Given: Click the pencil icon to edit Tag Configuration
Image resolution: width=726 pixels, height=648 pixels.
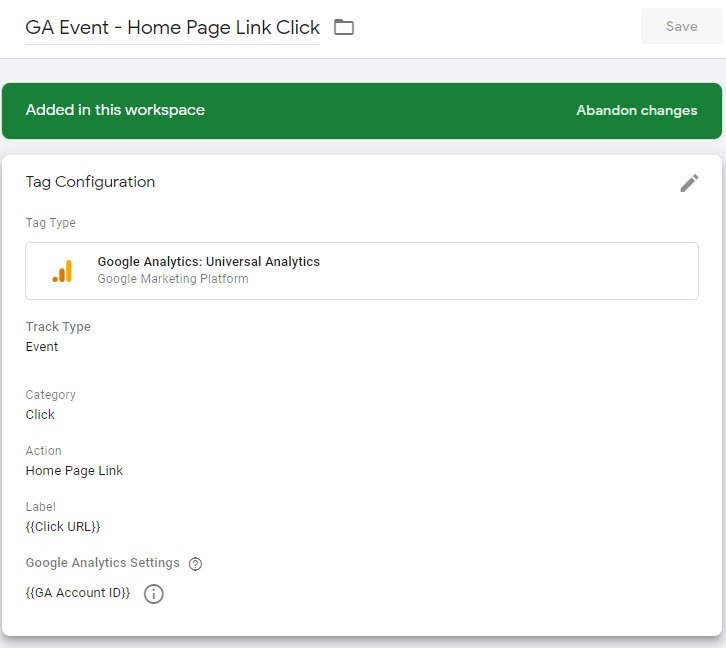Looking at the screenshot, I should pos(689,183).
